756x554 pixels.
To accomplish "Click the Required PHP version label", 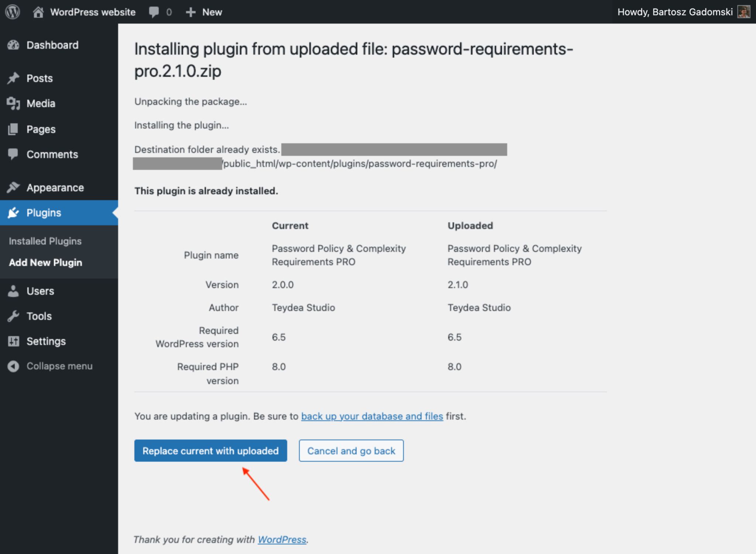I will click(x=208, y=373).
